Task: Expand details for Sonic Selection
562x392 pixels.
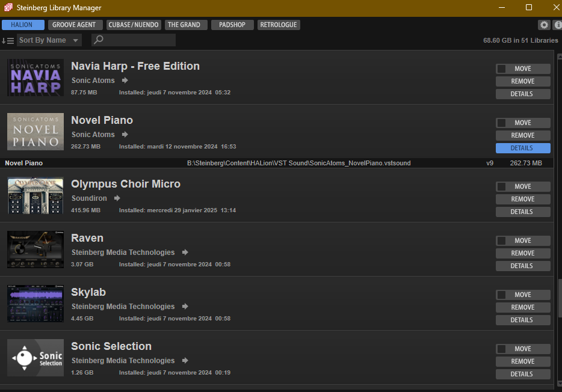Action: [x=523, y=374]
